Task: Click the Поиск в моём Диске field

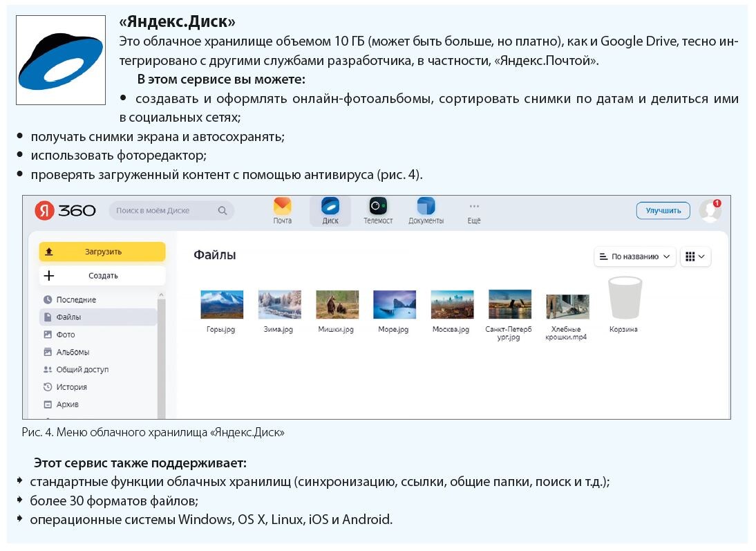Action: click(x=171, y=210)
